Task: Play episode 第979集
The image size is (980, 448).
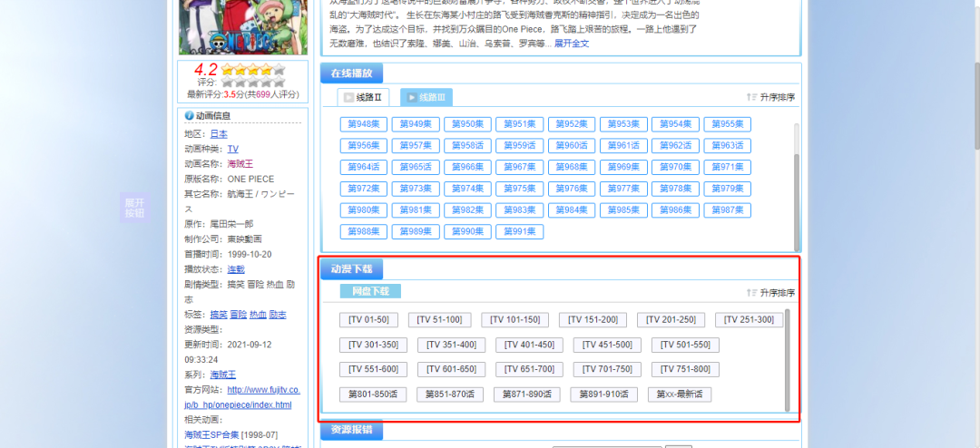Action: click(728, 189)
